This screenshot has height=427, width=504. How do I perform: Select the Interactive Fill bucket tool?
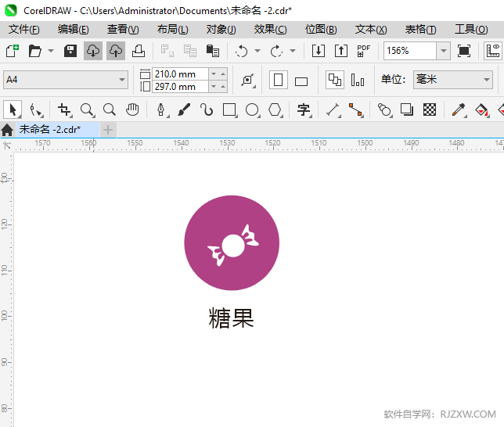click(481, 110)
